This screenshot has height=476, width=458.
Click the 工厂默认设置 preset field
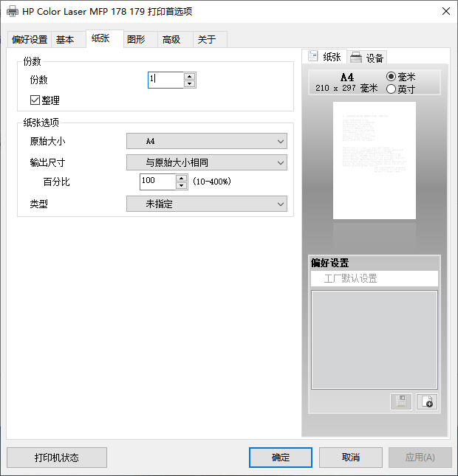pos(375,278)
